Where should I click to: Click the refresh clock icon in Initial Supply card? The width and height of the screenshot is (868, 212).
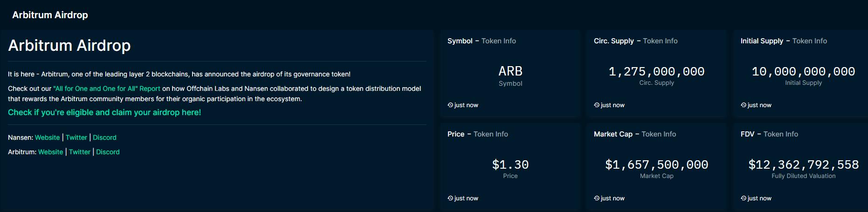(744, 105)
